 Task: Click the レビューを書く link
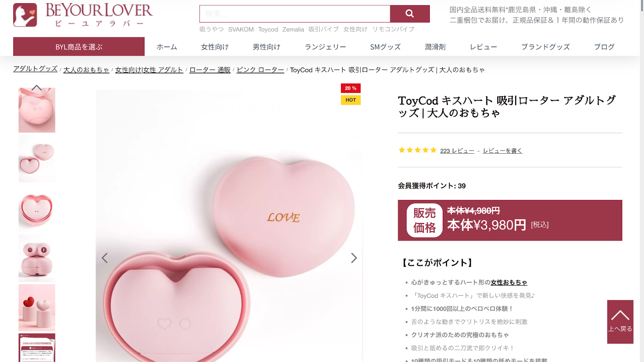coord(502,151)
